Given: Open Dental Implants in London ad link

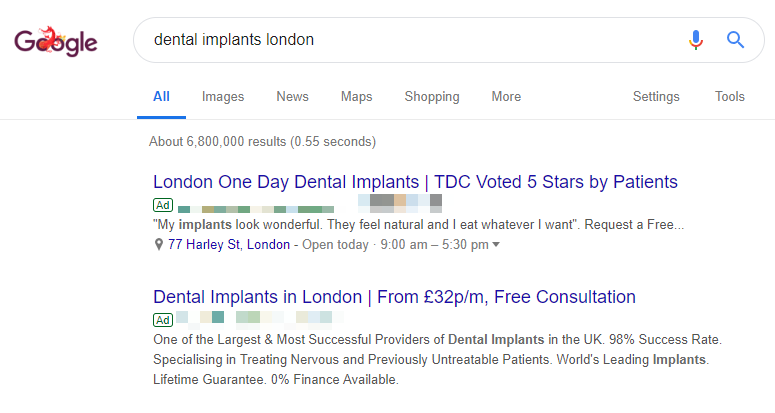Looking at the screenshot, I should (394, 297).
